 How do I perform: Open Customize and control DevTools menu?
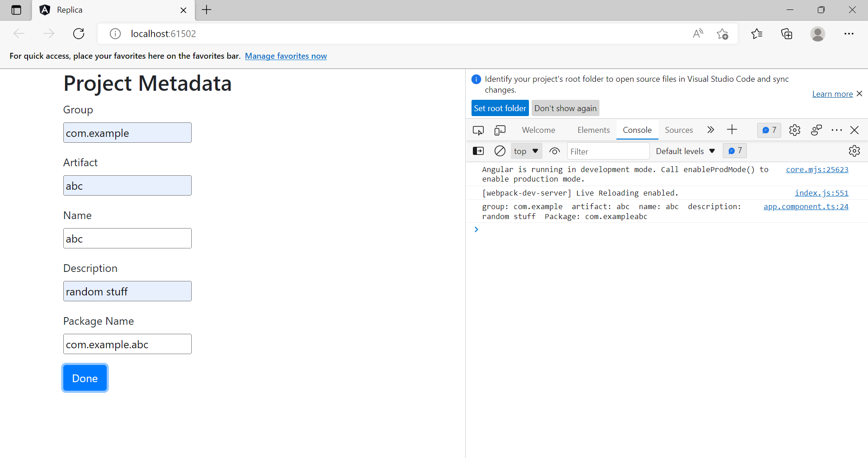[x=837, y=130]
